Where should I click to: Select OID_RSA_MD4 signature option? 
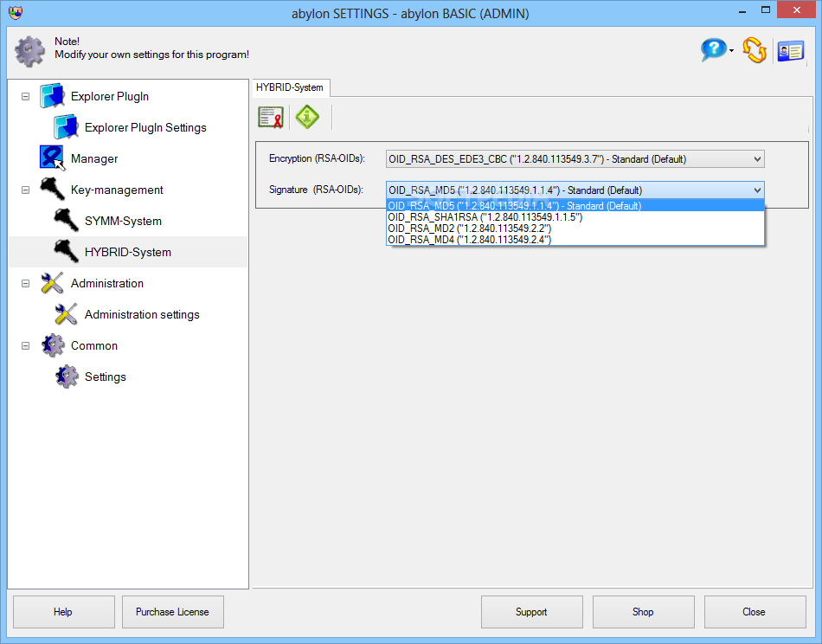point(575,240)
